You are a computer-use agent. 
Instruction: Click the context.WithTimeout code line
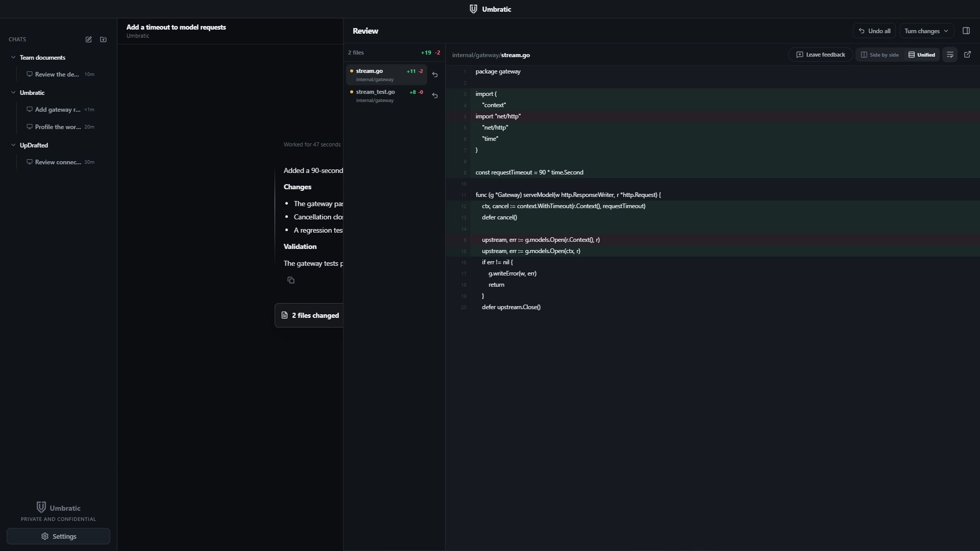712,206
